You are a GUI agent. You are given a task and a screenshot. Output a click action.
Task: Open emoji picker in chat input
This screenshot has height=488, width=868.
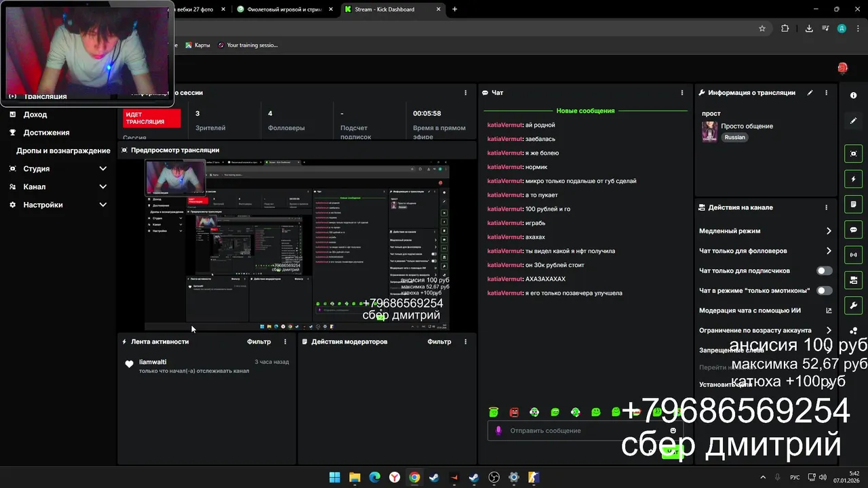pyautogui.click(x=673, y=430)
